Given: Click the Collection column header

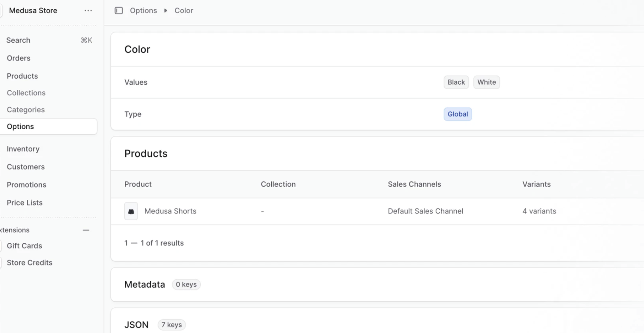Looking at the screenshot, I should [x=278, y=184].
